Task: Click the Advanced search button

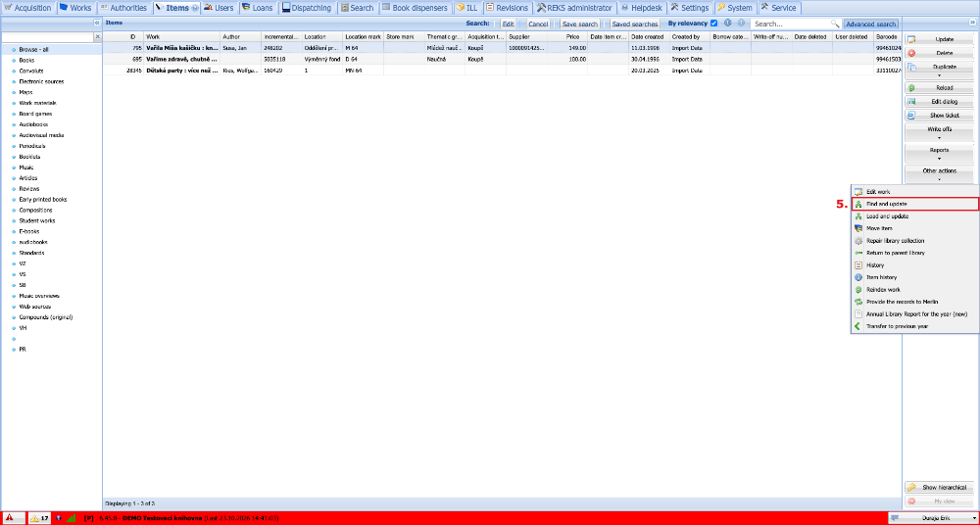Action: pyautogui.click(x=870, y=24)
